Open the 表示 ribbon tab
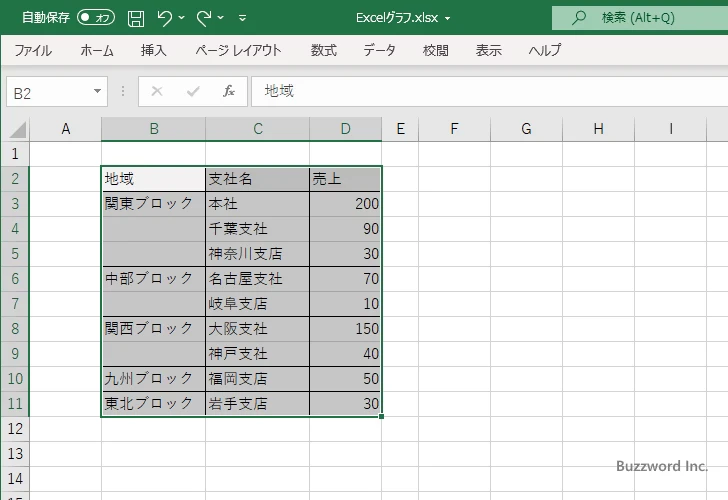This screenshot has height=500, width=728. (488, 50)
